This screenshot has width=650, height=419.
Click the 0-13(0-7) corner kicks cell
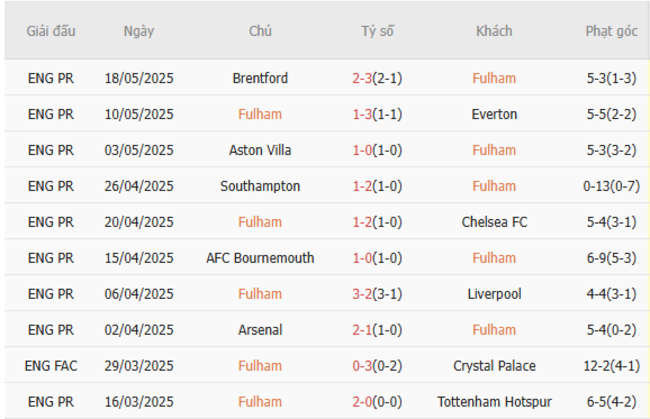(611, 186)
